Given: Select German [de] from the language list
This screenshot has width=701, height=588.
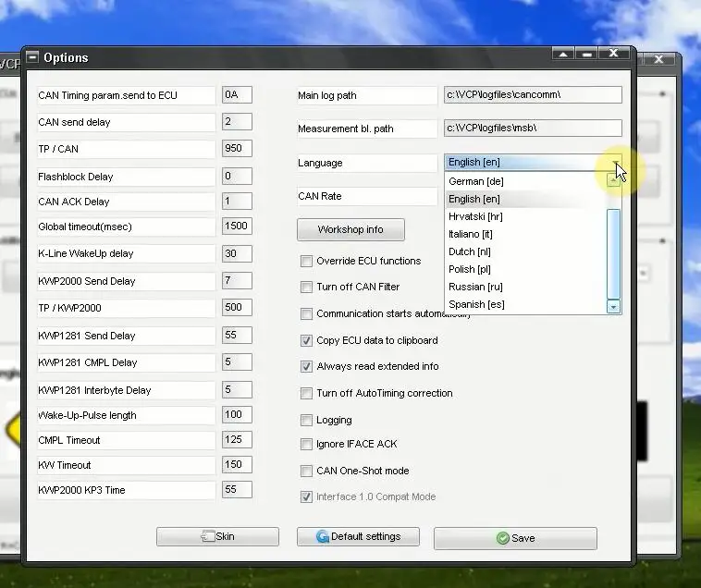Looking at the screenshot, I should click(476, 181).
